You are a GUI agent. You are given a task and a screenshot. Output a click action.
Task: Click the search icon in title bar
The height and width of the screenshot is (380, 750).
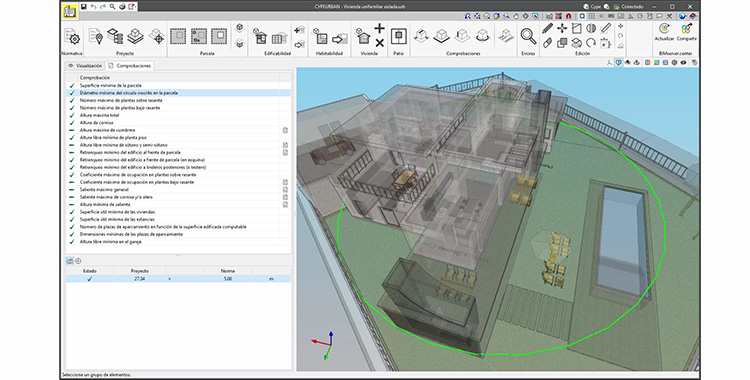click(112, 7)
